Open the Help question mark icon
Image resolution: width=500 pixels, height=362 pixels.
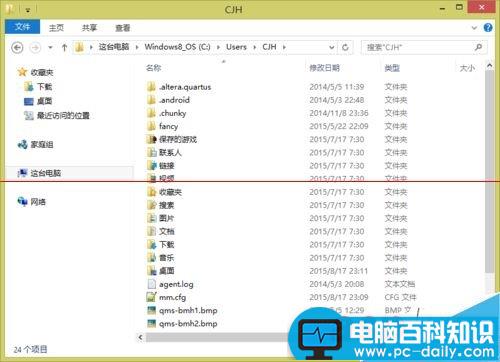pyautogui.click(x=488, y=27)
